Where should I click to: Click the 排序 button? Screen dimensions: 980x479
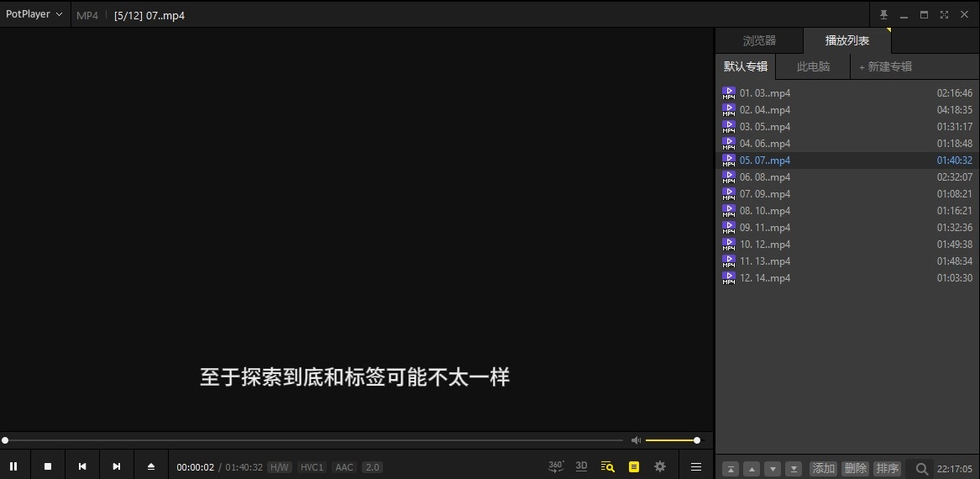click(x=887, y=468)
